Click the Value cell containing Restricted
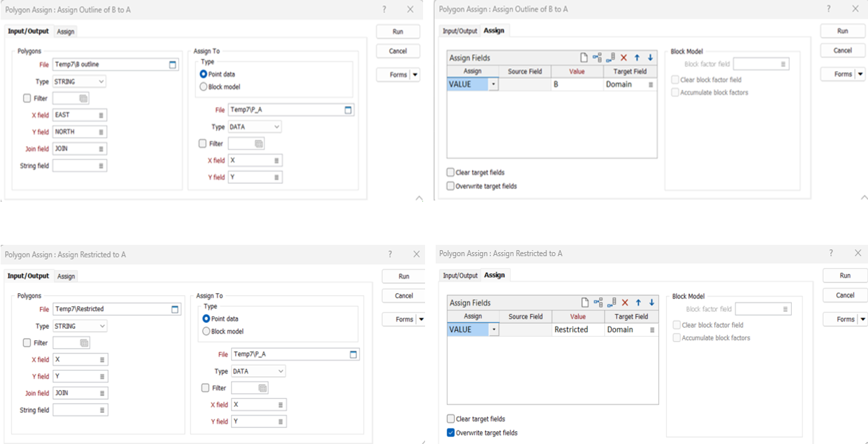The image size is (868, 444). [577, 330]
